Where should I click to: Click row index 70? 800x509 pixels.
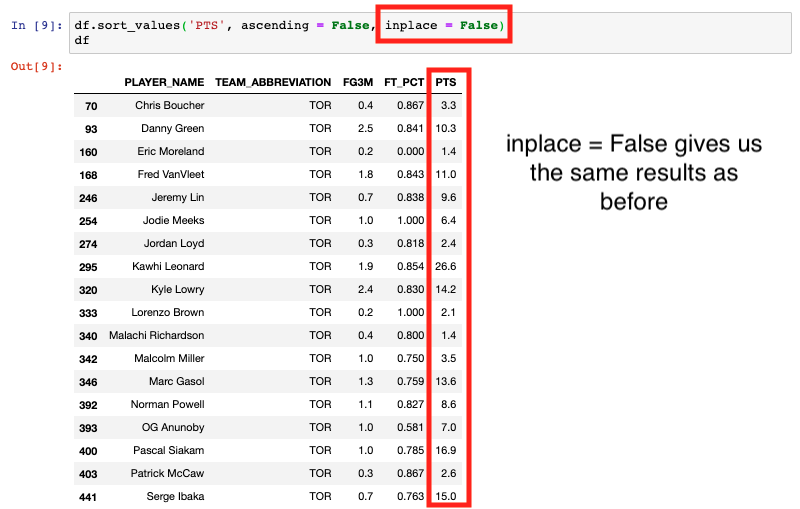pos(91,106)
